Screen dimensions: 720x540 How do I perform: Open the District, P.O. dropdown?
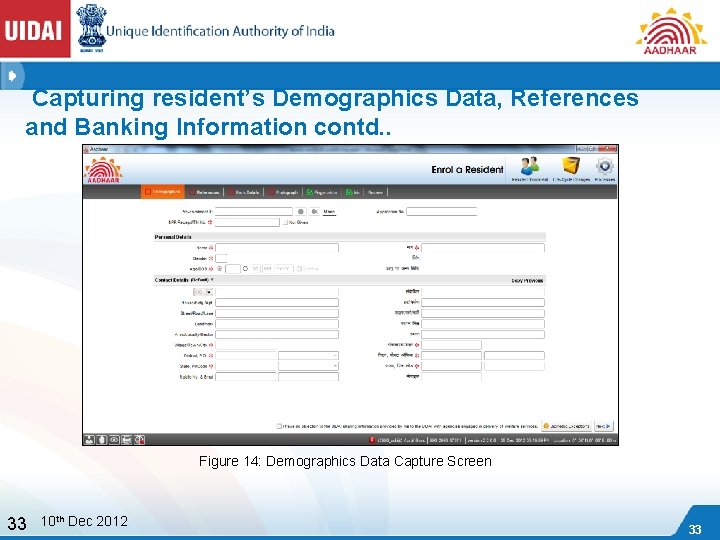point(309,355)
